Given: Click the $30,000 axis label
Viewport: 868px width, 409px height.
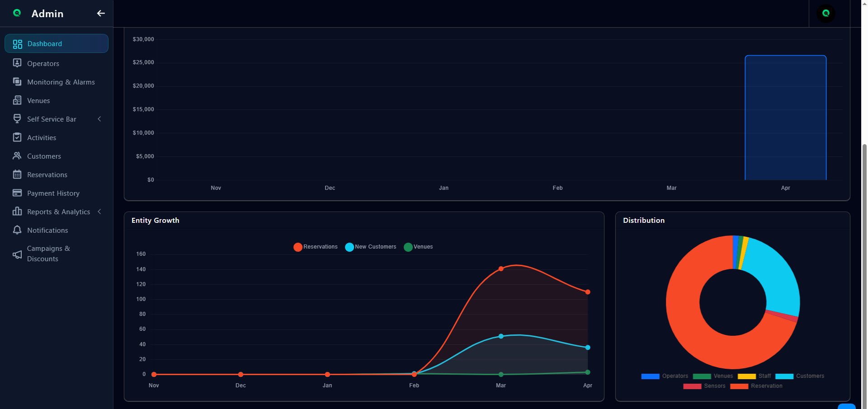Looking at the screenshot, I should pos(143,39).
